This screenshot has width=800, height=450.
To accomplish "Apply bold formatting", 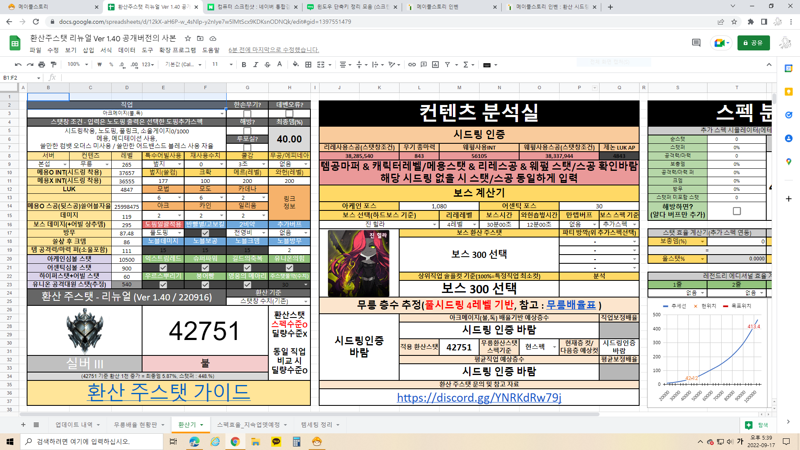I will click(x=244, y=65).
